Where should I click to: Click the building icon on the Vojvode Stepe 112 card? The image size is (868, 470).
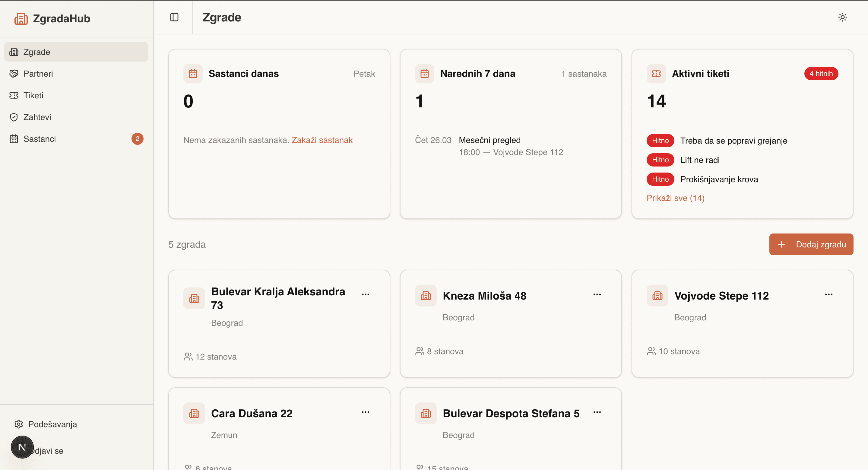[x=657, y=295]
